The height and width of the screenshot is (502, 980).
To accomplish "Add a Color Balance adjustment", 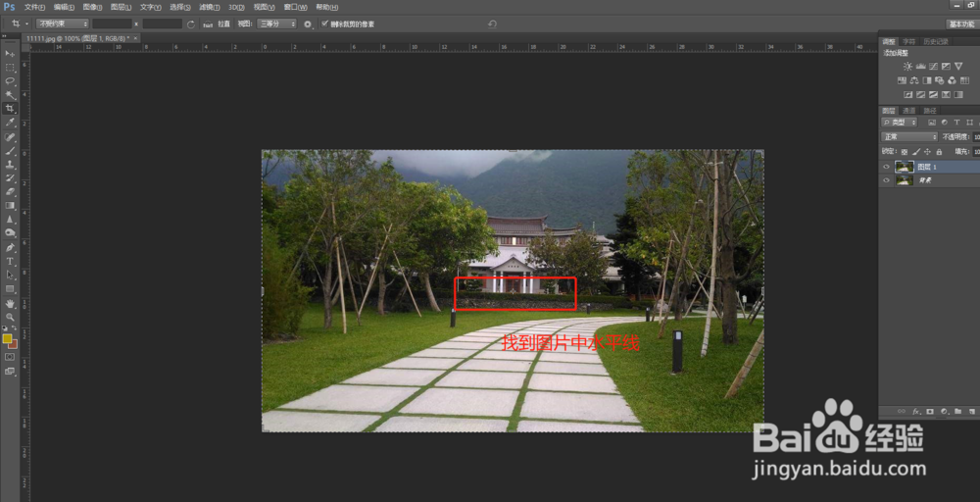I will tap(914, 80).
